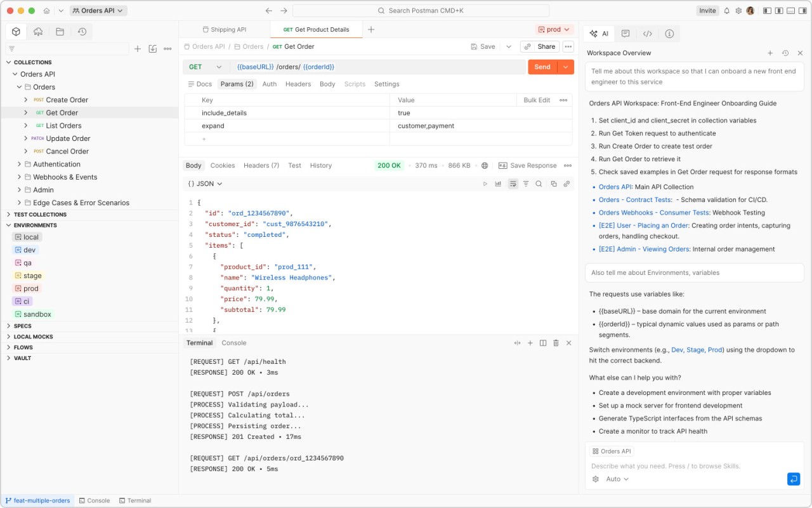Click the visualize response chart icon

pos(498,184)
